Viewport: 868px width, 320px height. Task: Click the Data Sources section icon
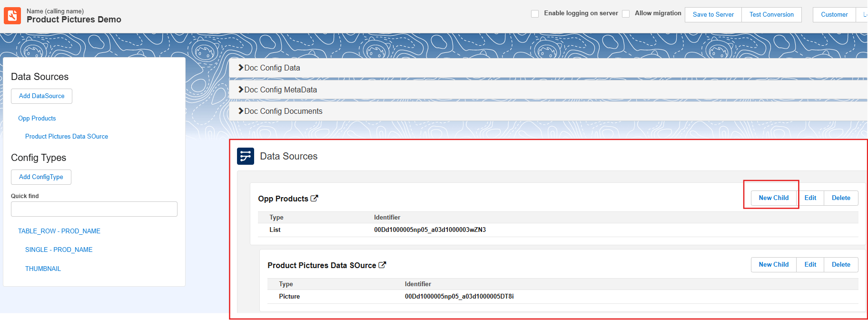coord(246,156)
